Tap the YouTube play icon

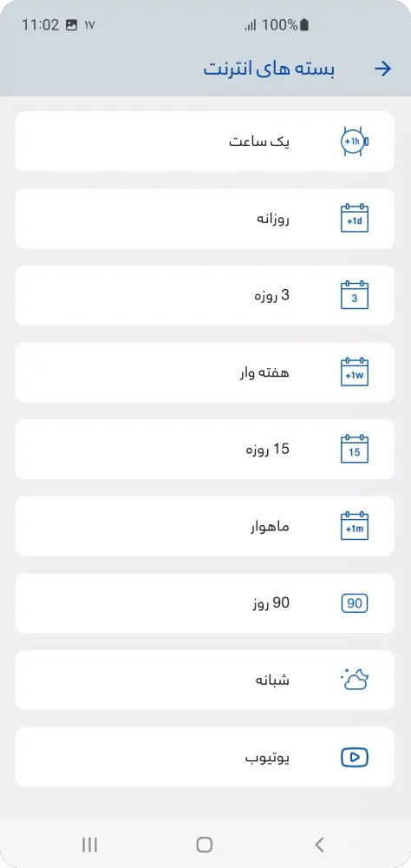pos(355,757)
